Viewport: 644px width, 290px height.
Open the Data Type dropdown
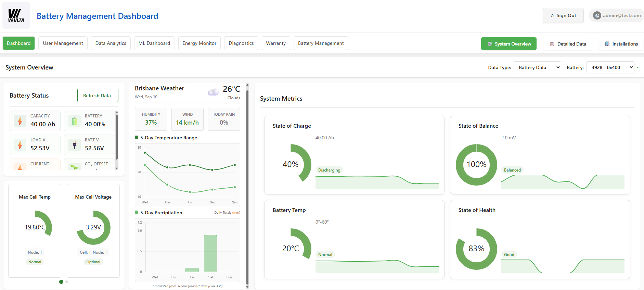pyautogui.click(x=537, y=67)
